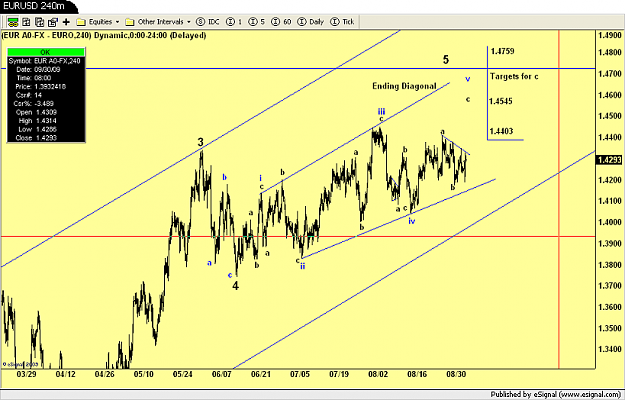Click the fourth toolbar properties-window icon
This screenshot has height=400, width=625.
[x=53, y=22]
